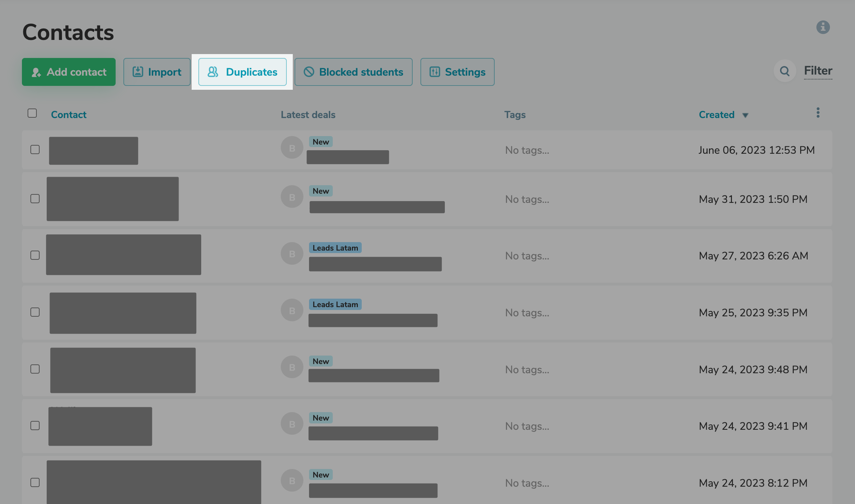Click the New tag on the first deal
The image size is (855, 504).
coord(320,142)
